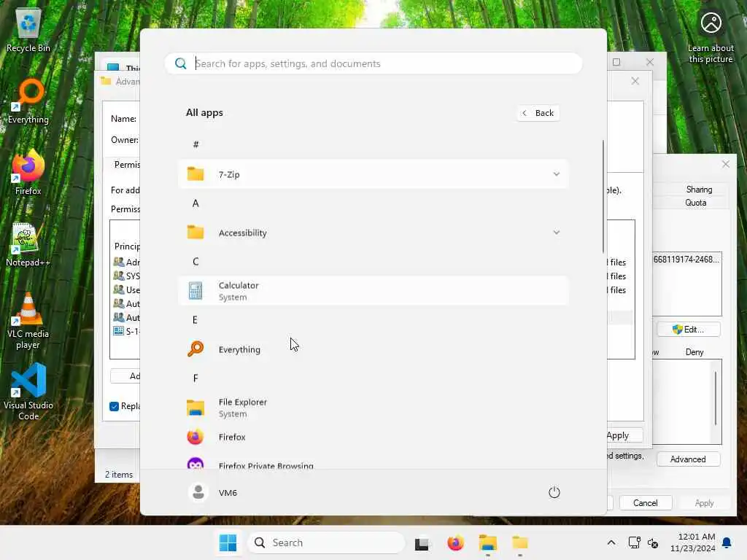Screen dimensions: 747x560
Task: Select the F letter index header
Action: [196, 378]
